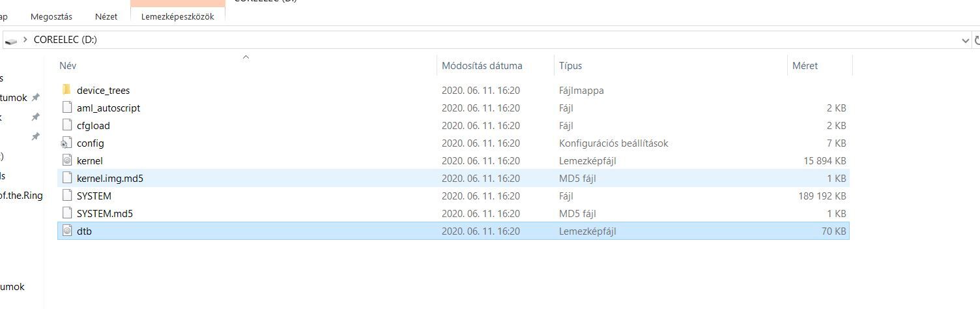This screenshot has width=980, height=309.
Task: Click the 70 KB size cell
Action: click(834, 231)
